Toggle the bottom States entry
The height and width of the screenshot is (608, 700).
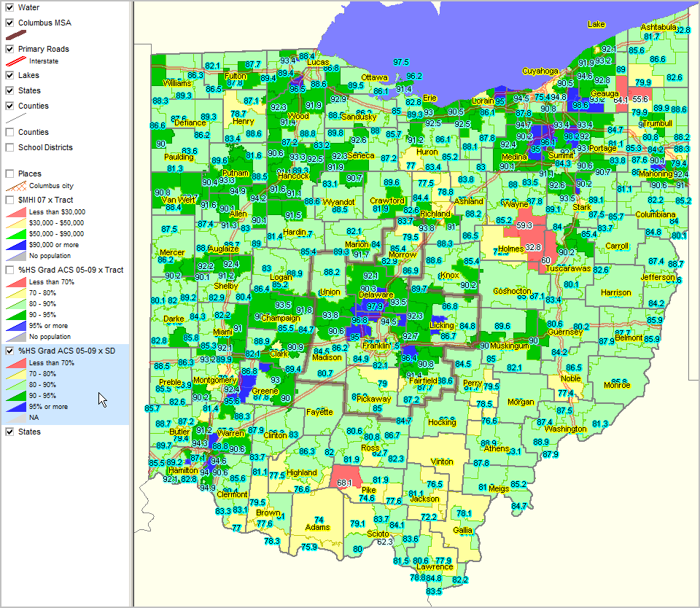coord(9,431)
